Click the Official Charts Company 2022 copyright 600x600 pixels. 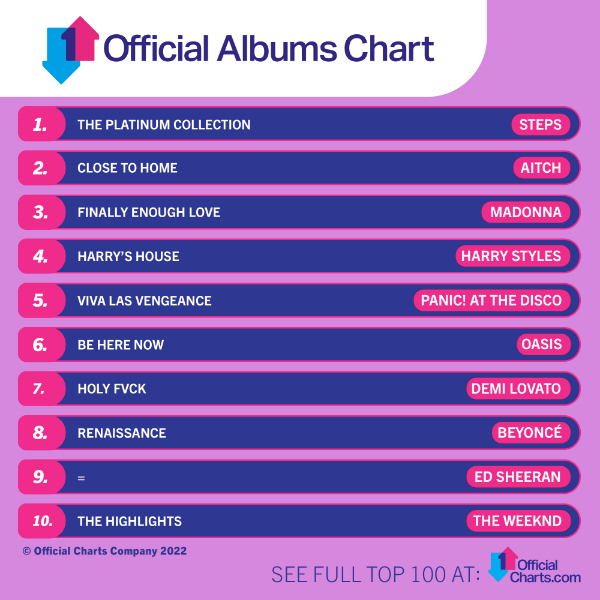(104, 551)
